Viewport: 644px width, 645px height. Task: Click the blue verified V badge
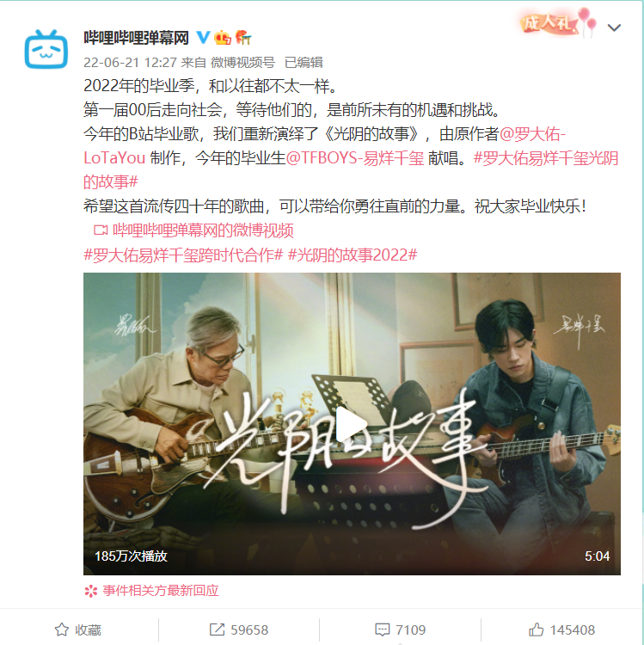(203, 38)
